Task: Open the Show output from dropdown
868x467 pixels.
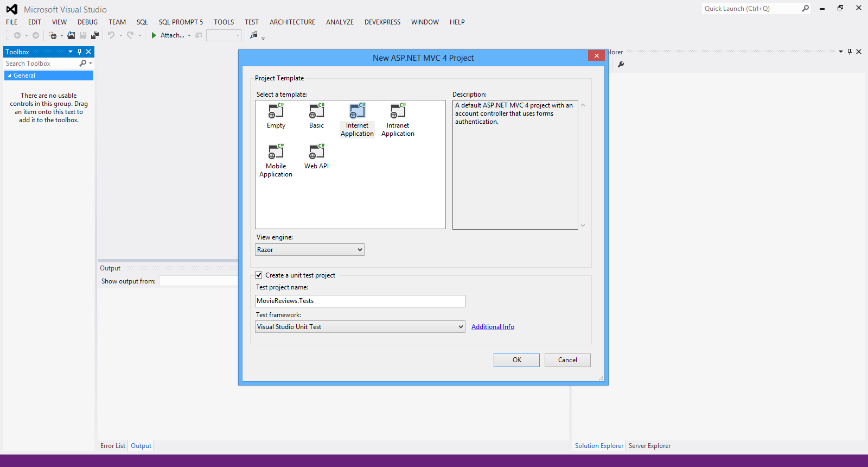Action: (x=199, y=281)
